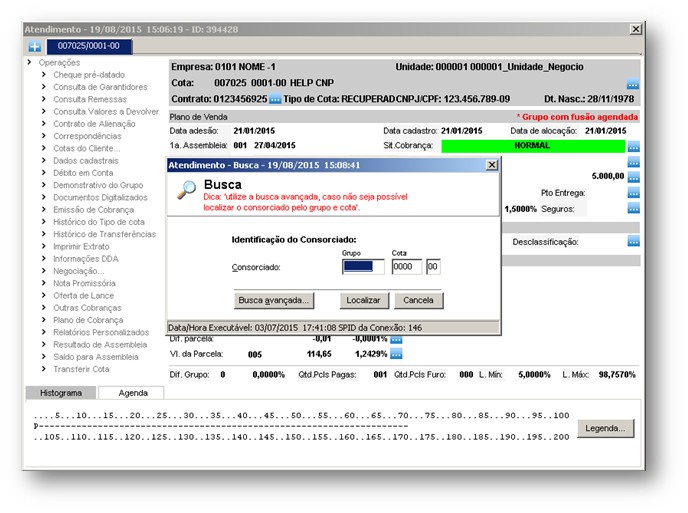
Task: Open Outras Cobranças item
Action: (87, 308)
